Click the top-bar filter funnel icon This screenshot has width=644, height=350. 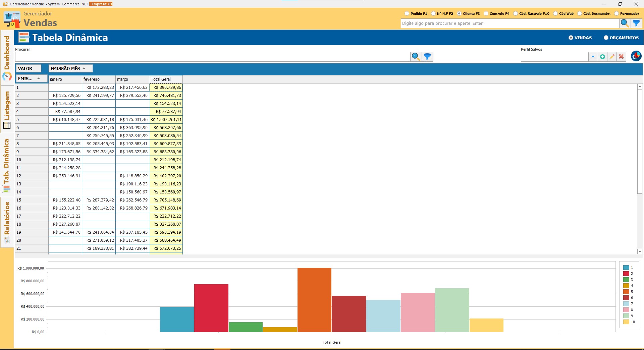coord(636,23)
